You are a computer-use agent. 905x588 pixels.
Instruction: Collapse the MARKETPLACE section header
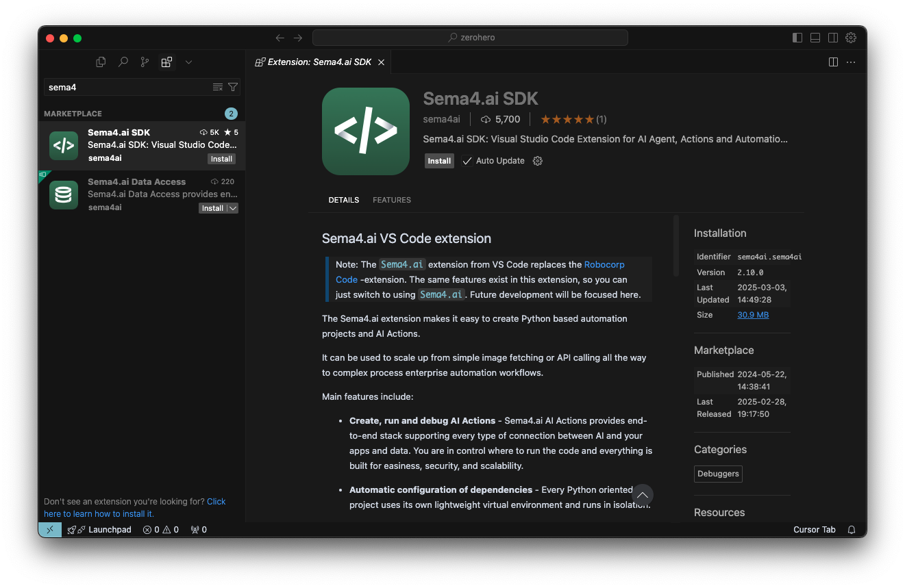click(142, 114)
